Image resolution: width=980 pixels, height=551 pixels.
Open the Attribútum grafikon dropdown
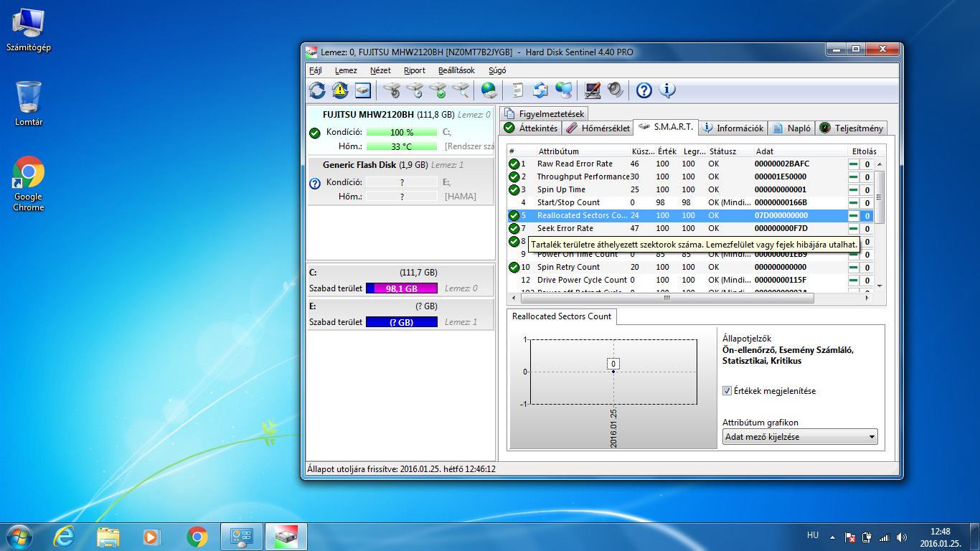[x=800, y=436]
